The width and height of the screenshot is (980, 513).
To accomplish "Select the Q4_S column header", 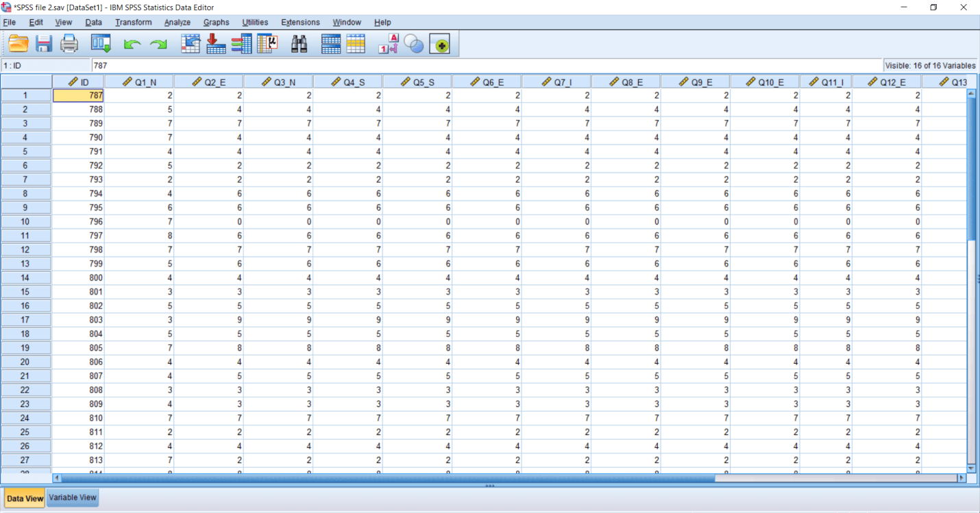I will pos(347,81).
